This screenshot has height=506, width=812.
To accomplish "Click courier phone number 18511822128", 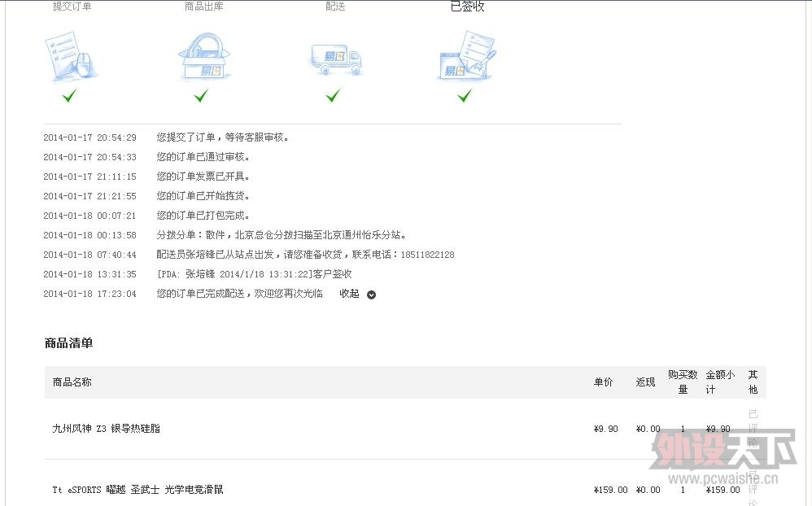I will coord(427,255).
